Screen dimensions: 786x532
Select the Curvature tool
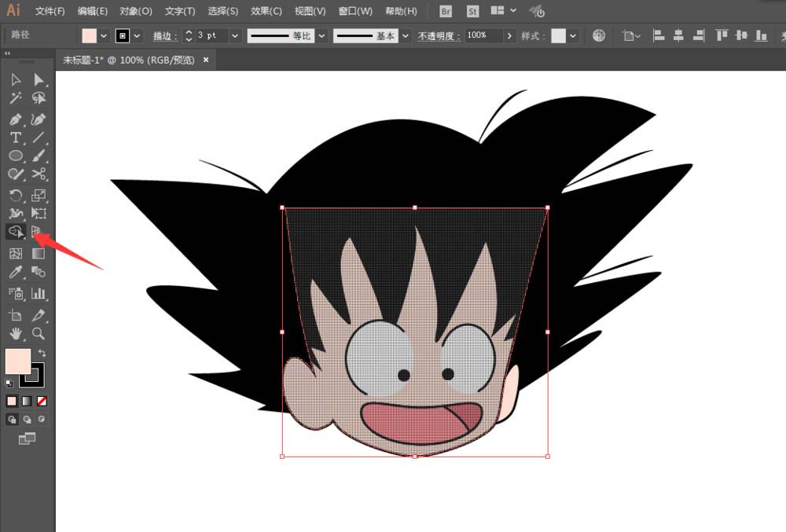(x=38, y=119)
